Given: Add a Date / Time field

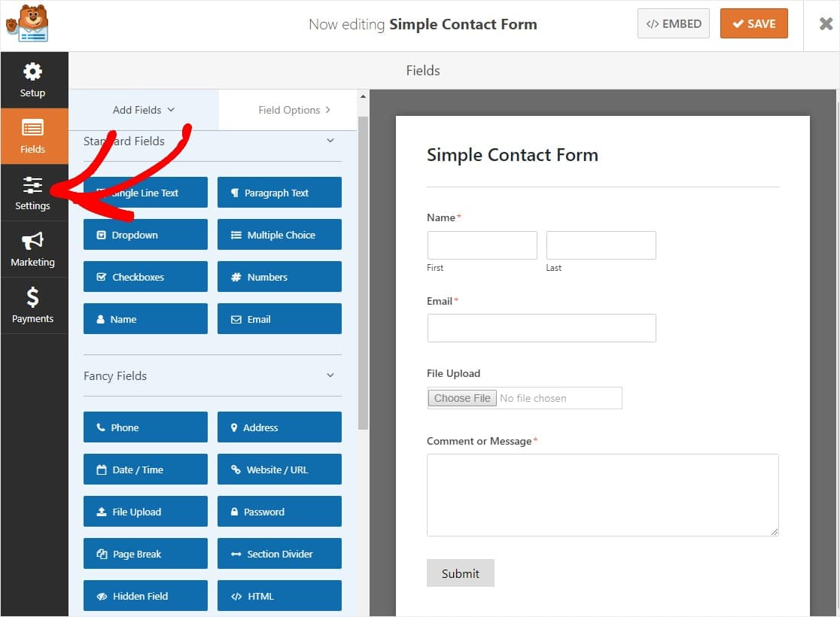Looking at the screenshot, I should (x=145, y=470).
